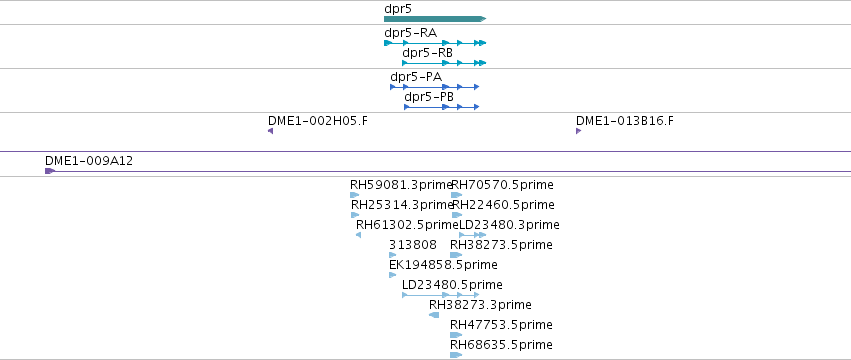Select the dpr5 gene bar
This screenshot has width=851, height=360.
pos(435,19)
